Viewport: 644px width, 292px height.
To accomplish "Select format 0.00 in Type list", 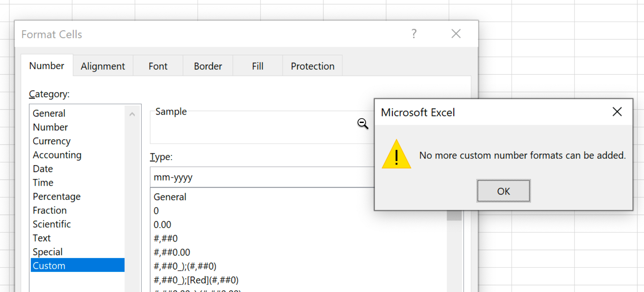I will tap(298, 225).
